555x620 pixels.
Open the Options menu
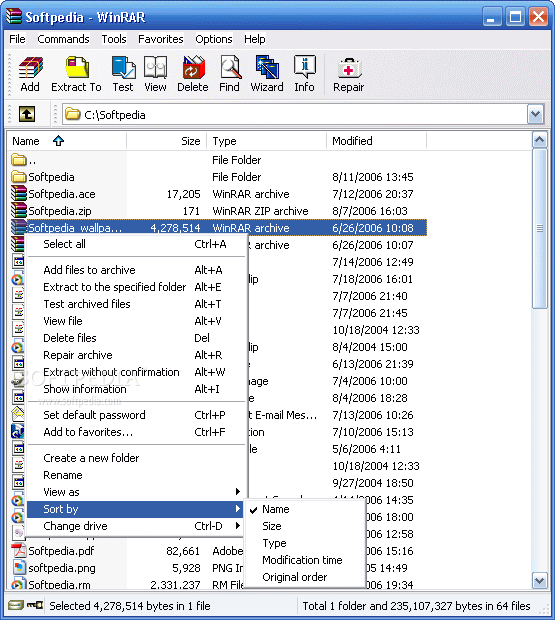214,39
